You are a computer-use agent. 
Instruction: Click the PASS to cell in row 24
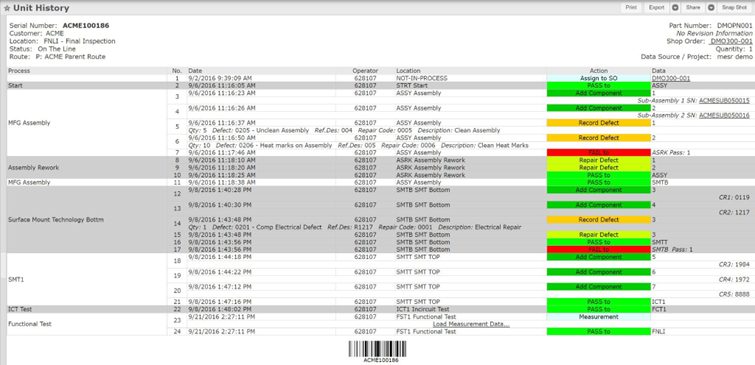point(599,332)
